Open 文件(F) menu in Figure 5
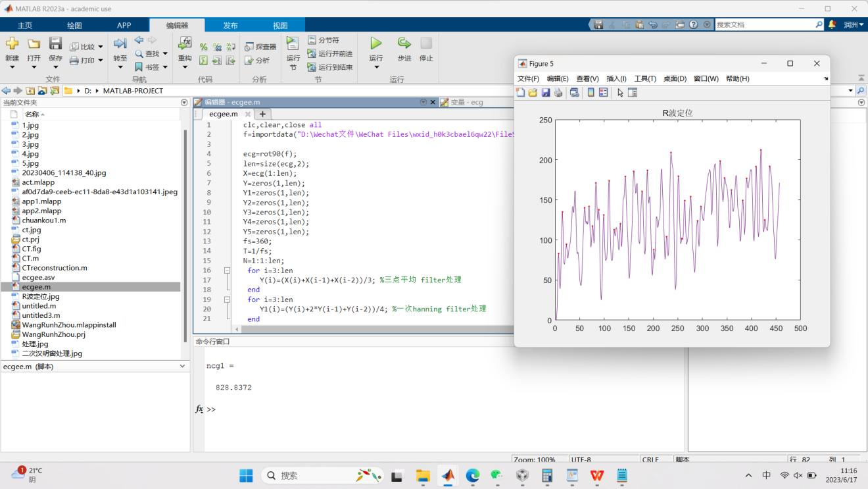 point(528,78)
